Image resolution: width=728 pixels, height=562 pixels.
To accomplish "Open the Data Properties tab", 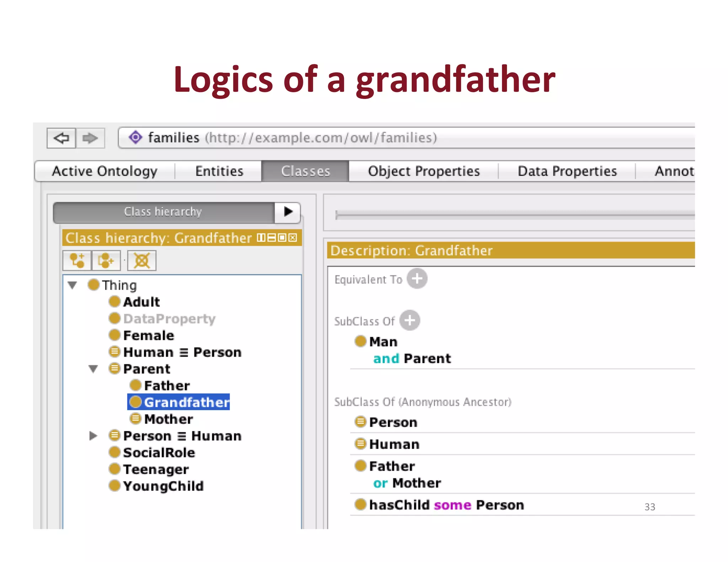I will click(x=567, y=171).
